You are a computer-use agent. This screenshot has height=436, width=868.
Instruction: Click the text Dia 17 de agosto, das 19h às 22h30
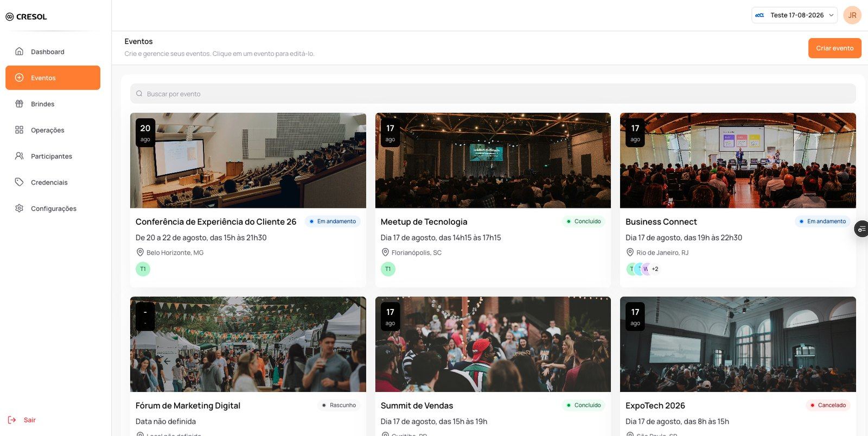pos(684,237)
